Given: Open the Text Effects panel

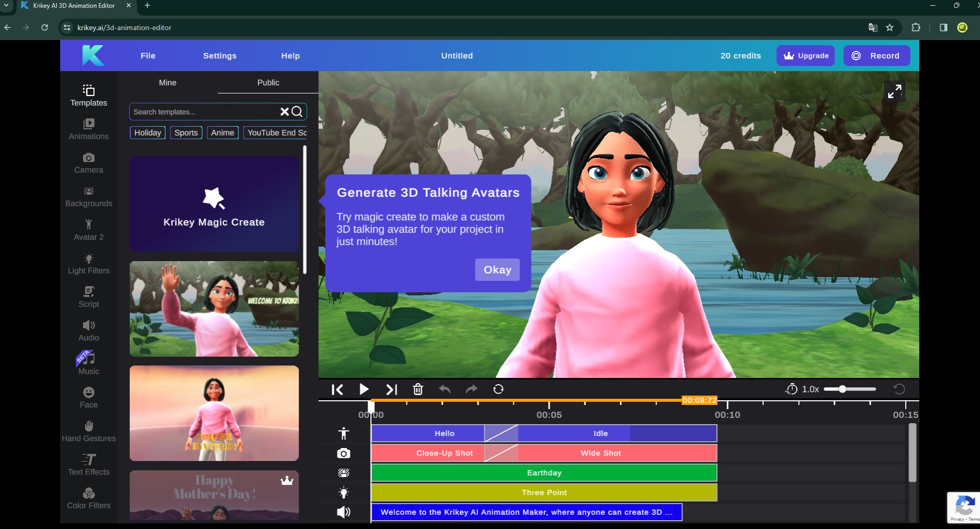Looking at the screenshot, I should (x=89, y=465).
